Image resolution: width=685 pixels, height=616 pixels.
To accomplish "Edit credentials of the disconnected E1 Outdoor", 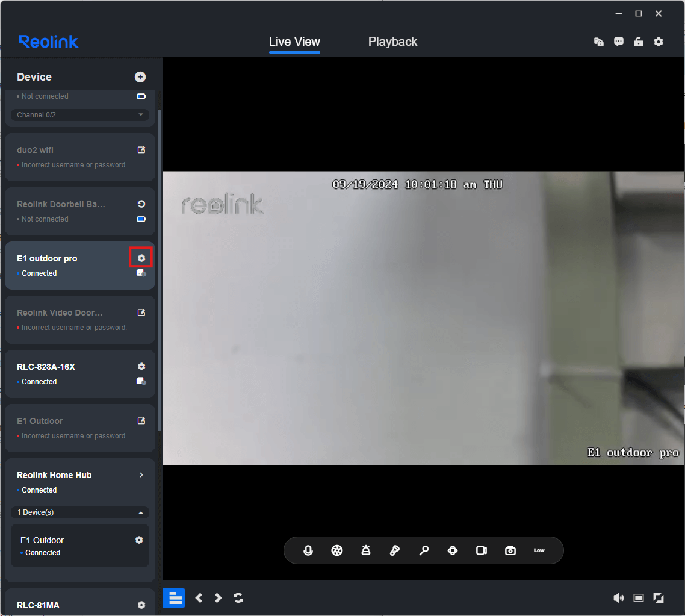I will pos(141,421).
